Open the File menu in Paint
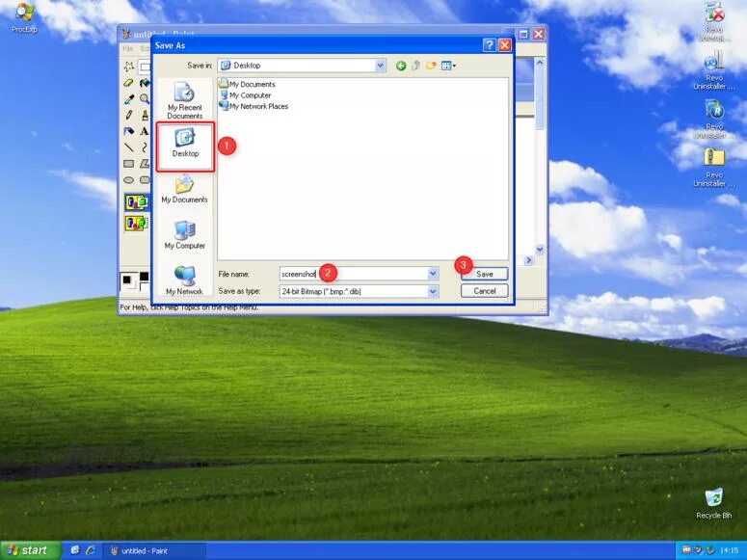The image size is (747, 560). 128,48
